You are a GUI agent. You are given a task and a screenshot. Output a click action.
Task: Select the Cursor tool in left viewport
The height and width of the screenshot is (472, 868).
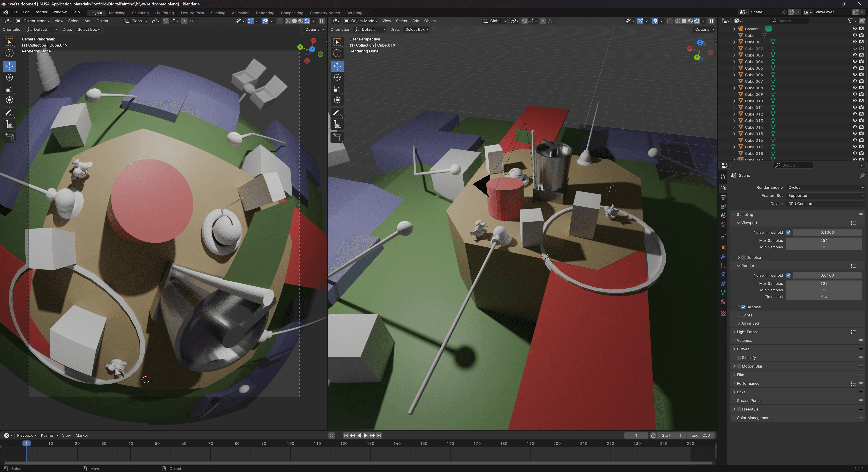[x=9, y=53]
